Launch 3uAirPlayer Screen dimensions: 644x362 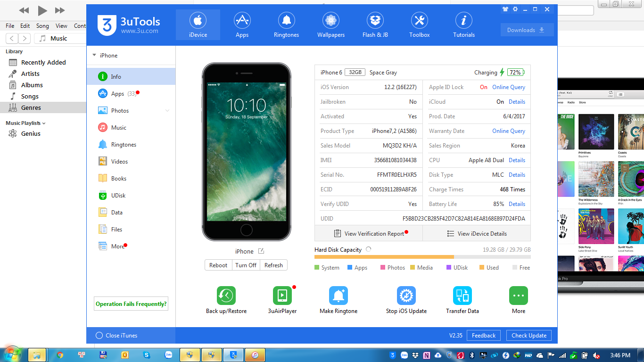[x=282, y=296]
